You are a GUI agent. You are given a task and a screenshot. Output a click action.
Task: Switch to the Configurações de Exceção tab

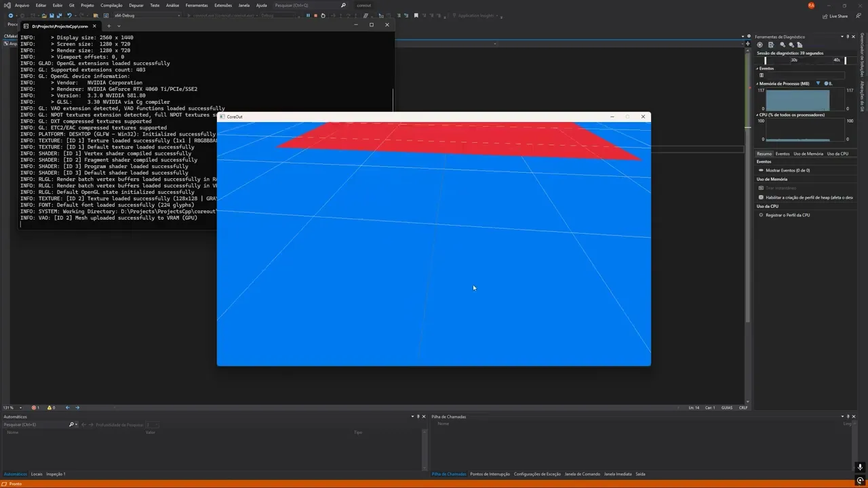pyautogui.click(x=537, y=474)
